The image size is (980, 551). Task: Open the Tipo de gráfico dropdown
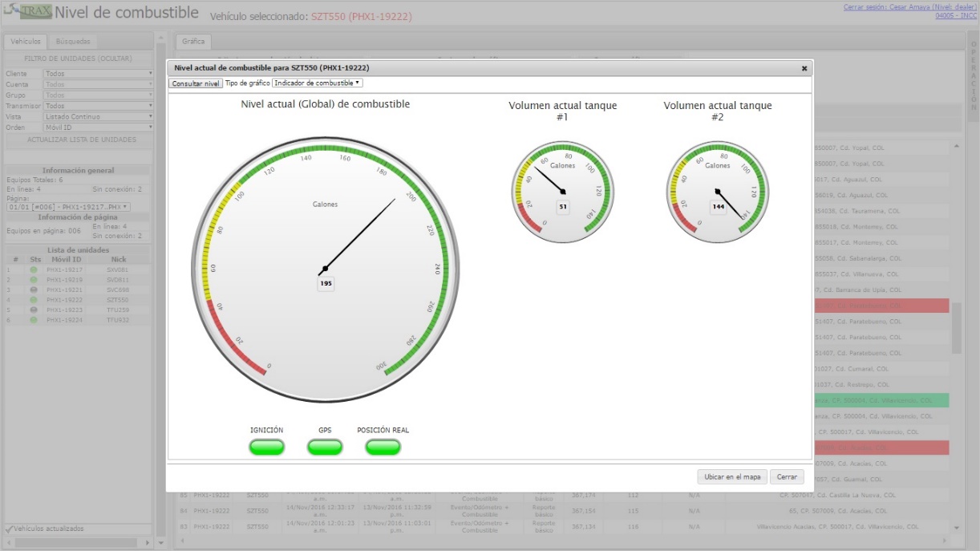pyautogui.click(x=317, y=83)
